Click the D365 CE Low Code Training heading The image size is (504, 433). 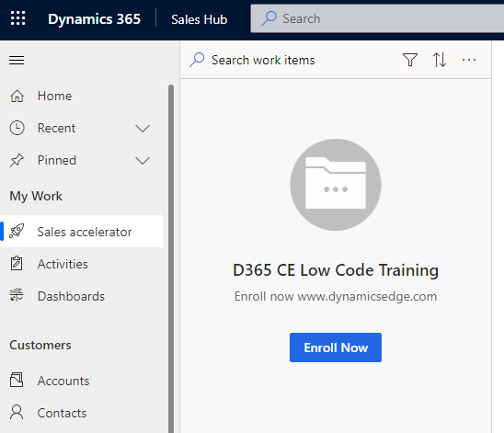tap(336, 270)
